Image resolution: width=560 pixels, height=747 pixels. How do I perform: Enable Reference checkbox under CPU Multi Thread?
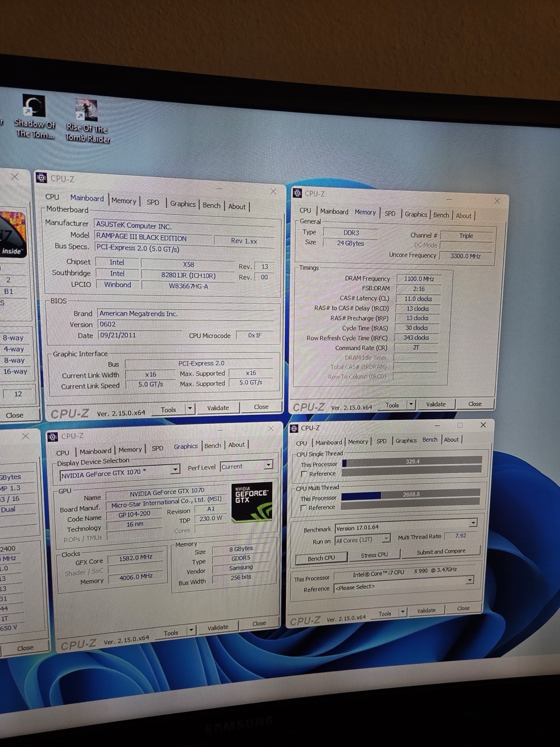pos(304,507)
